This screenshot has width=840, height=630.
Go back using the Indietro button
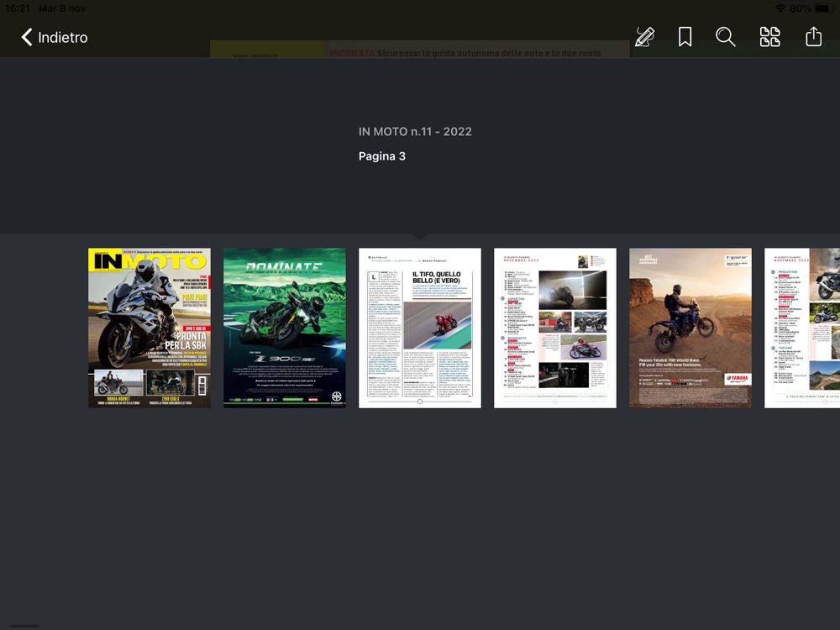(x=54, y=38)
